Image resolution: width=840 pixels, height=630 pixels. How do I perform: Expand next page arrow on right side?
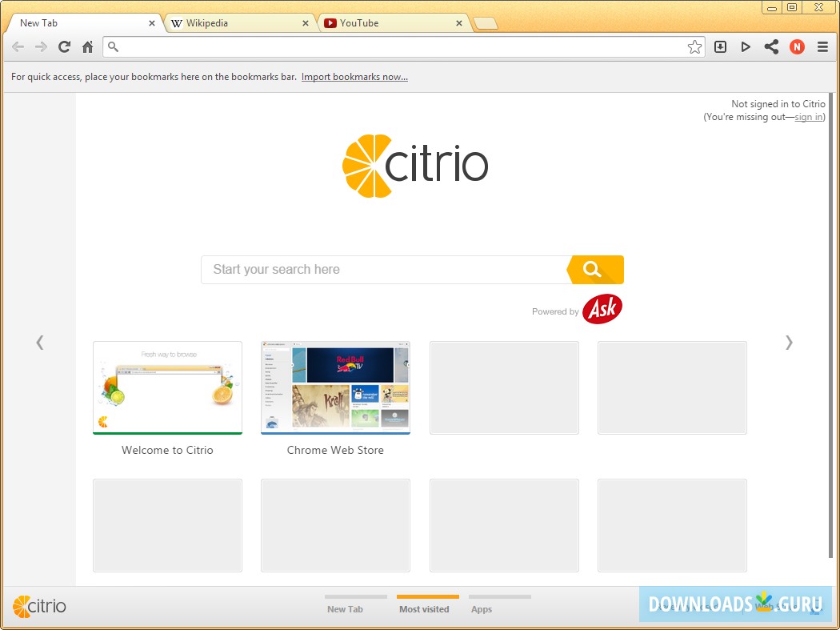click(x=789, y=343)
